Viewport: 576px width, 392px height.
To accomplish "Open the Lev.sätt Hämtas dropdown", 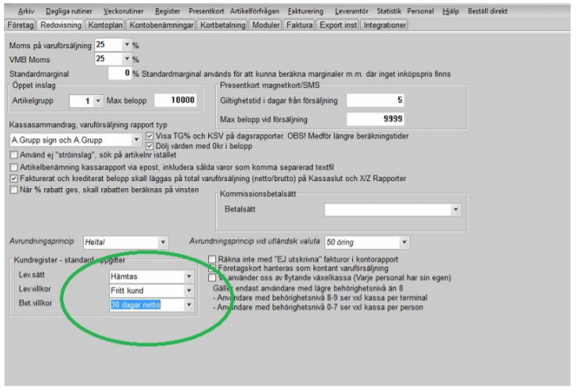I will click(x=188, y=277).
